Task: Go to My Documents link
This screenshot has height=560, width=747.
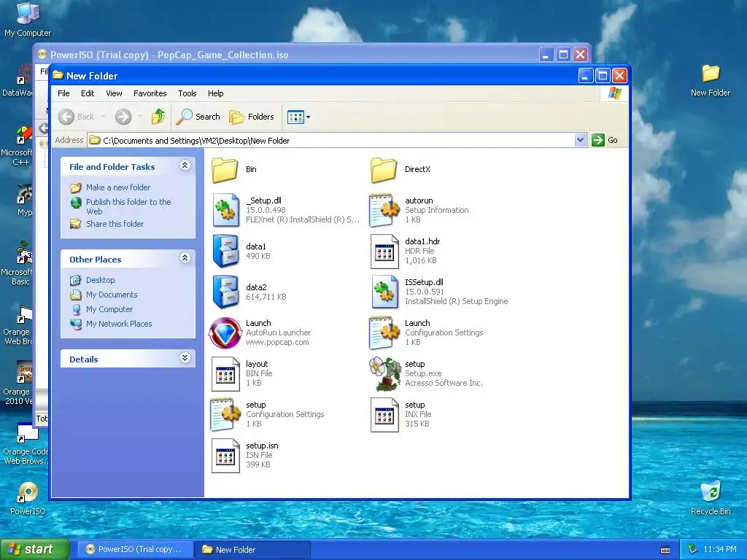Action: 112,295
